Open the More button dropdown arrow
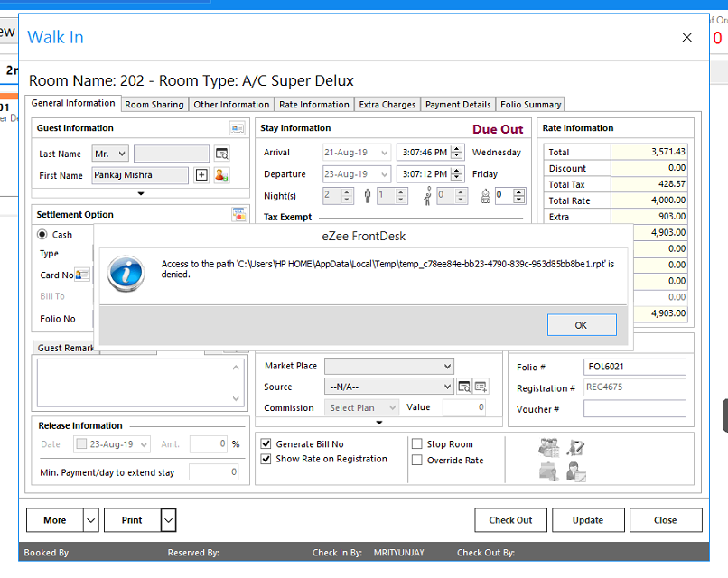Viewport: 728px width, 578px height. tap(91, 520)
